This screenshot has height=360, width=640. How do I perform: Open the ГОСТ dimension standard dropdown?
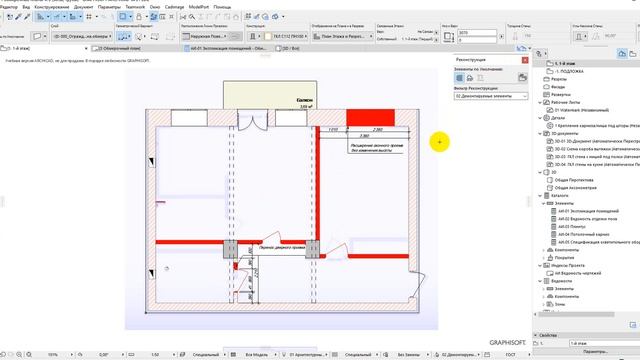511,355
